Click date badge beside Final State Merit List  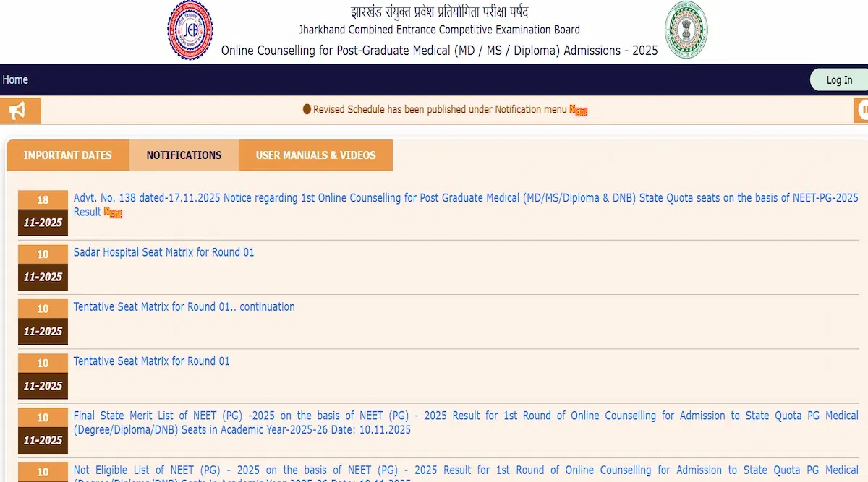pos(43,430)
